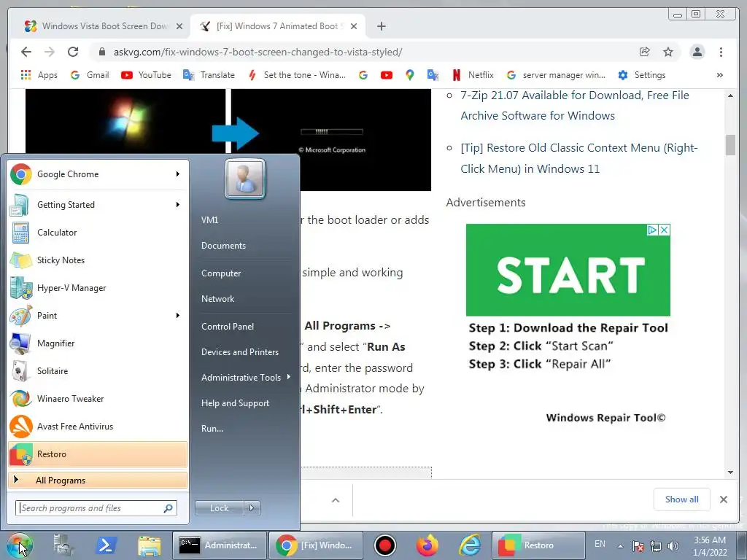Click the Windows Start orb
The height and width of the screenshot is (560, 747).
[x=20, y=545]
